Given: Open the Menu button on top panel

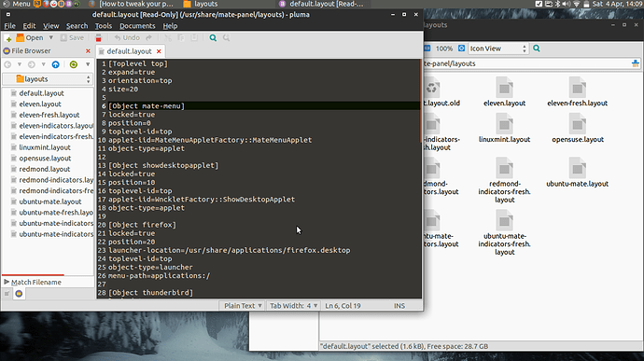Looking at the screenshot, I should 17,4.
